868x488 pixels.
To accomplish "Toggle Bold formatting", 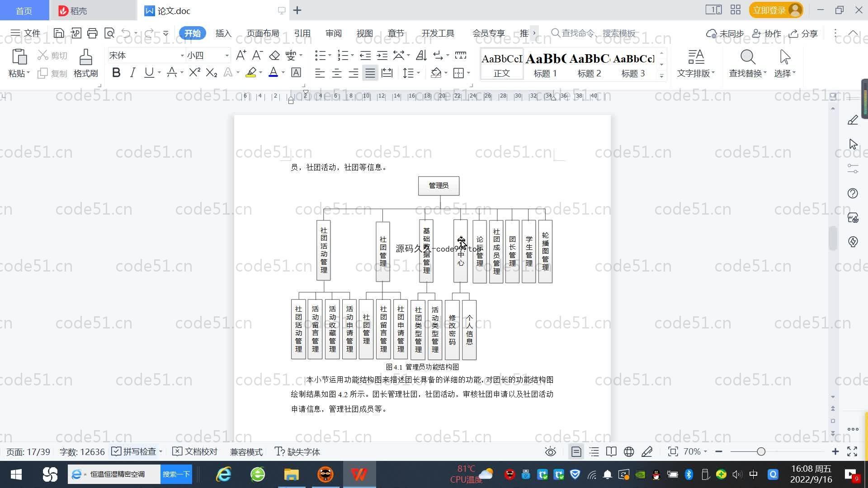I will click(116, 72).
